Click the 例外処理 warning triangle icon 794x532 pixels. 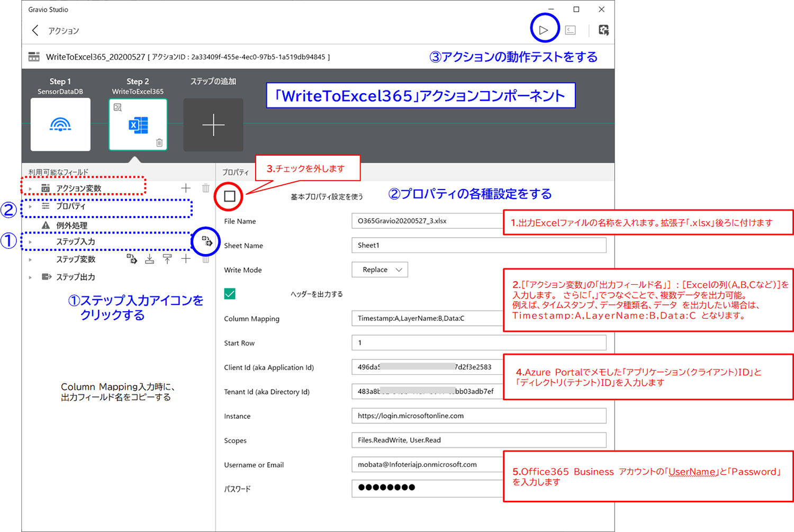tap(46, 226)
